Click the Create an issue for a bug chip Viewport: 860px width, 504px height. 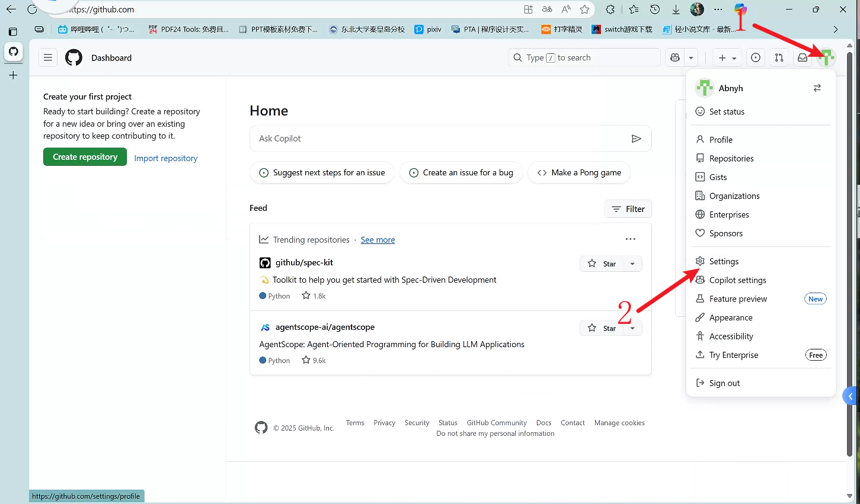461,173
